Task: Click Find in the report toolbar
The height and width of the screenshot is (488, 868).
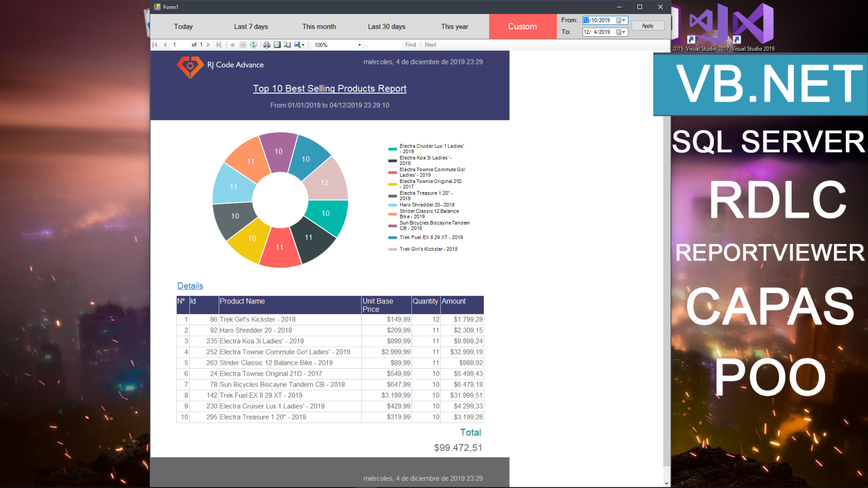Action: coord(410,45)
